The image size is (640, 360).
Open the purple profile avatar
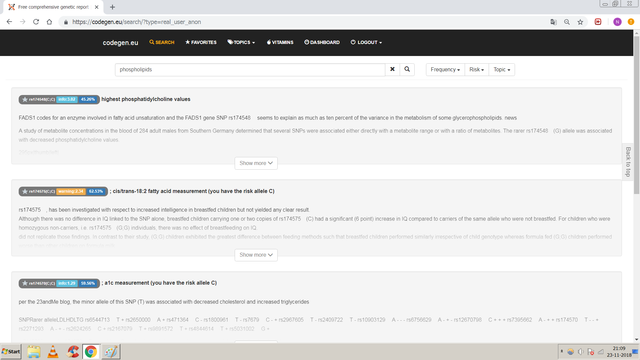click(x=617, y=22)
